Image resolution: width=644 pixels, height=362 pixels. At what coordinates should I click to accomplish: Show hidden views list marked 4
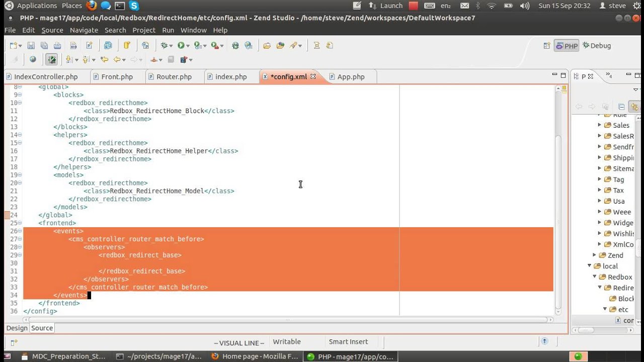click(x=609, y=76)
